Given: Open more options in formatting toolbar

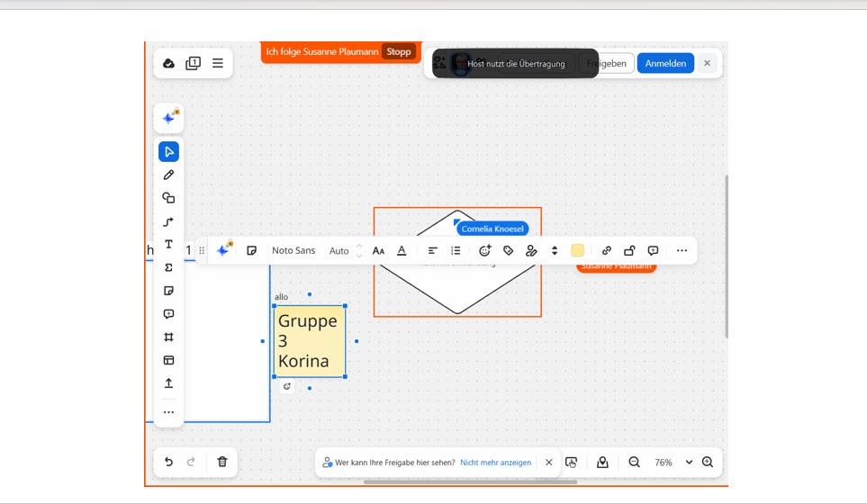Looking at the screenshot, I should (682, 250).
